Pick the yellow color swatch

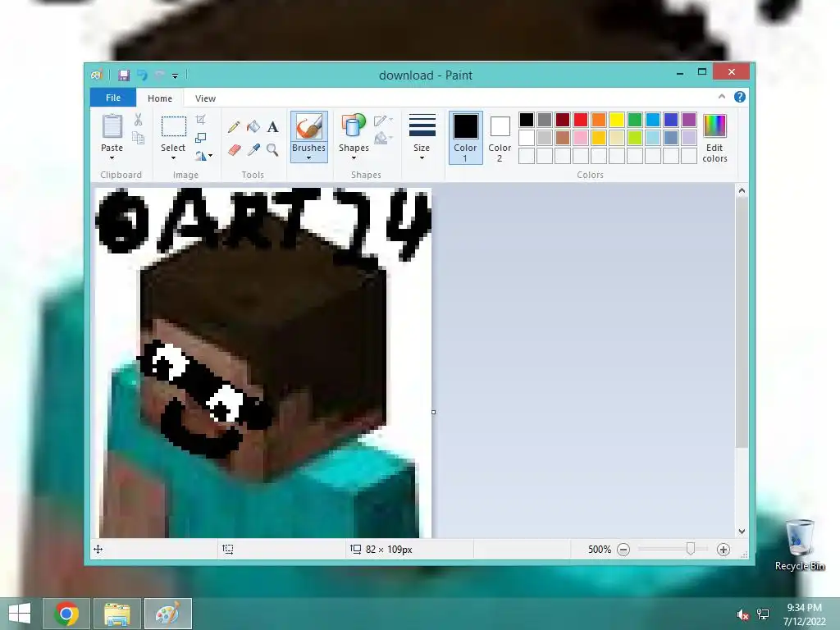pyautogui.click(x=617, y=120)
